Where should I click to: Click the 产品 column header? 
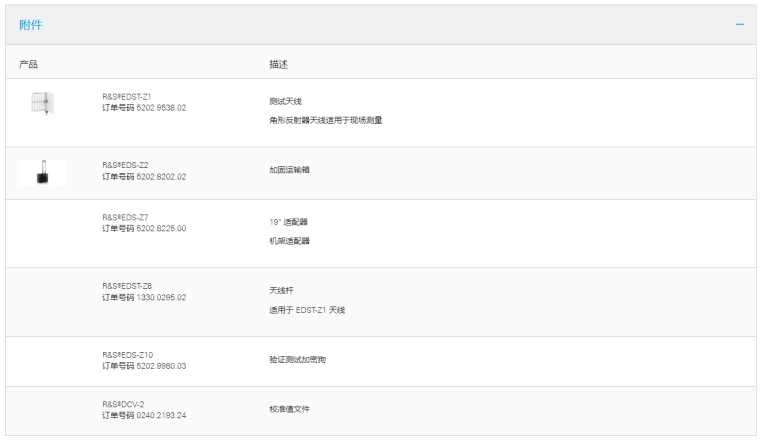29,64
